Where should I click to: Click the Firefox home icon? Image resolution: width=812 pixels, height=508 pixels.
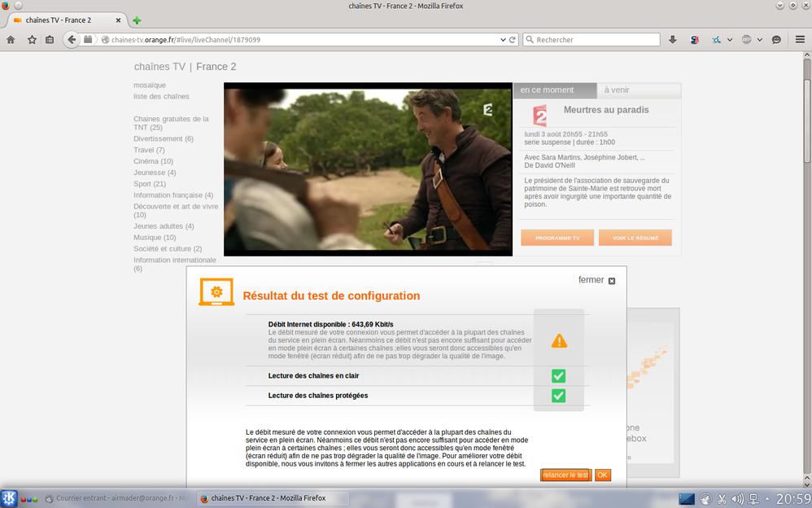coord(11,39)
